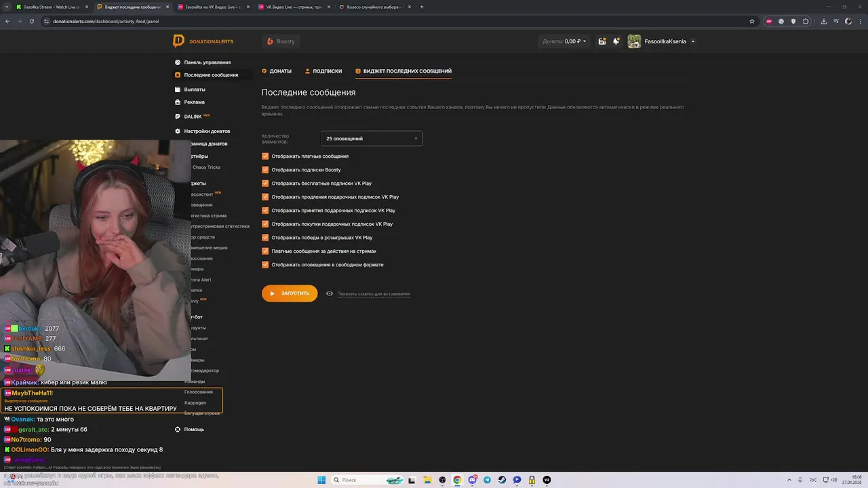Open Windows Start menu
Viewport: 868px width, 488px height.
pos(321,480)
